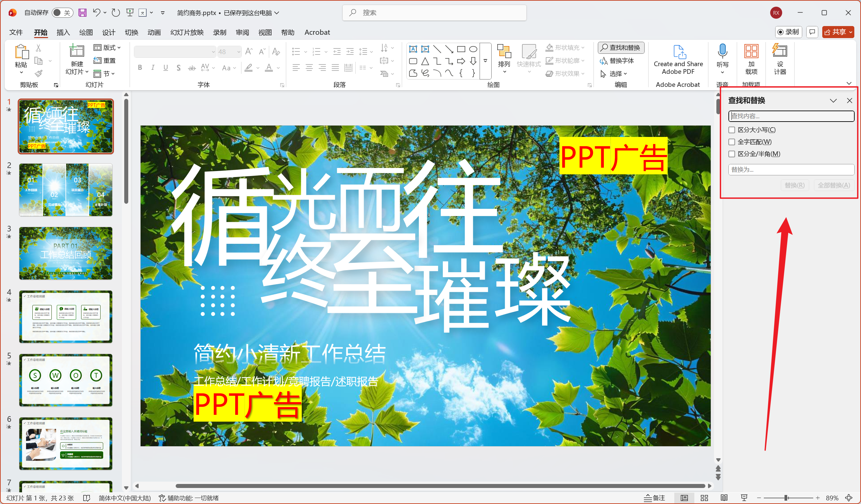Enable 区分全/半角 matching
The image size is (861, 504).
[731, 154]
